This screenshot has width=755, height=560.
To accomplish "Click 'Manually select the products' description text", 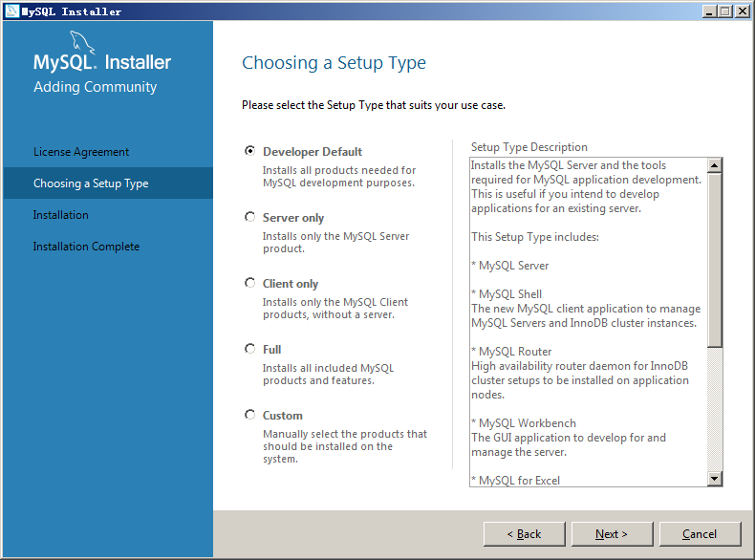I will point(345,446).
